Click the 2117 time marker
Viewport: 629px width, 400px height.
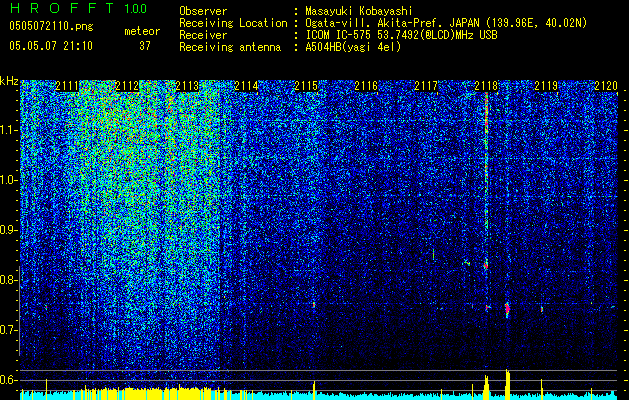[x=426, y=86]
